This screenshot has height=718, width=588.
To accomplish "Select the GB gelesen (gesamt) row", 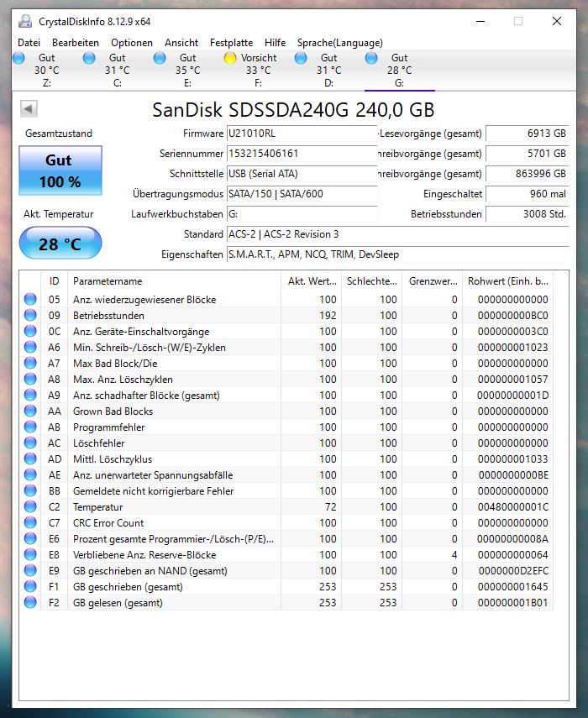I will [x=286, y=603].
